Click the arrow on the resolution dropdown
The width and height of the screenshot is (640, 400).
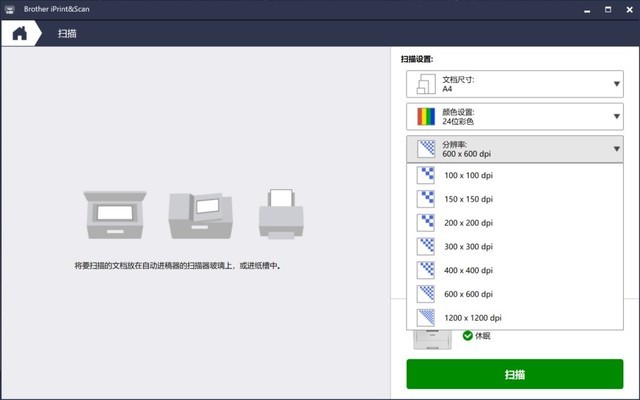(617, 149)
